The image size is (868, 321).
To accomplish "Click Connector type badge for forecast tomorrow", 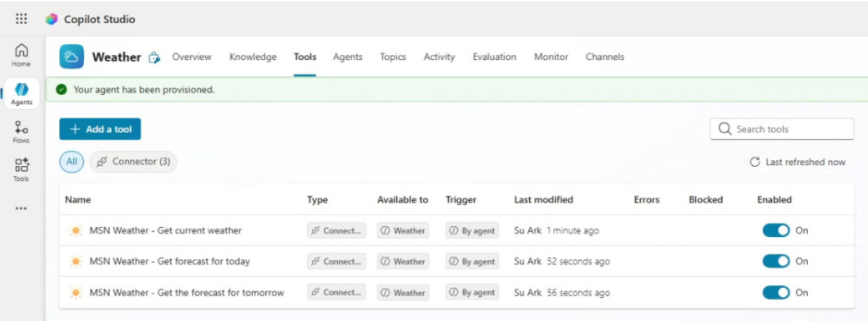I will (337, 293).
